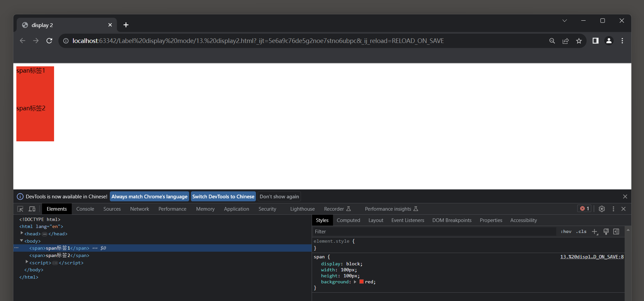The width and height of the screenshot is (644, 301).
Task: Select the html lang element node
Action: 41,227
